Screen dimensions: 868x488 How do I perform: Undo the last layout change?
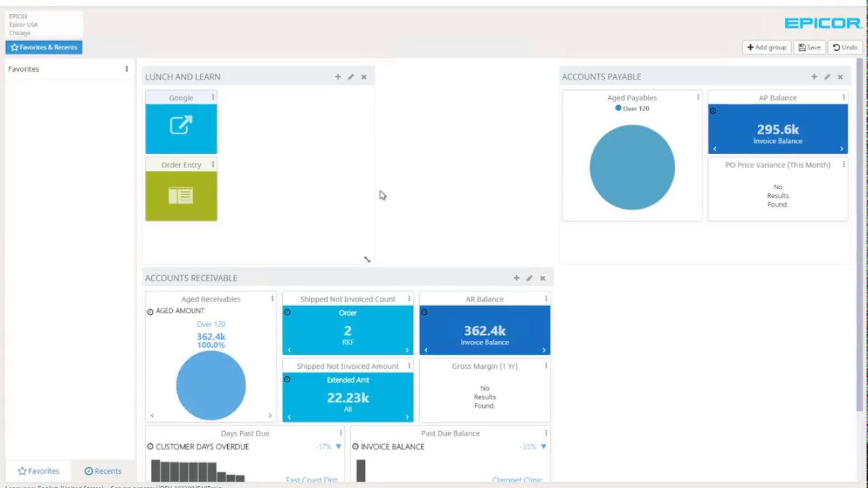[x=845, y=47]
